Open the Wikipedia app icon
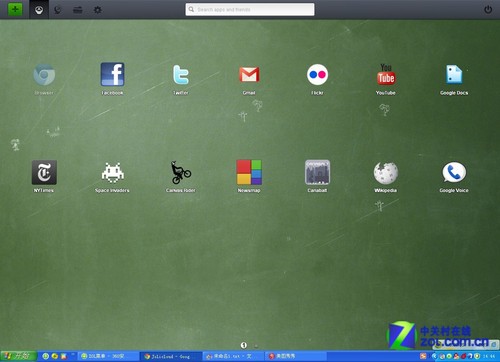 click(386, 173)
